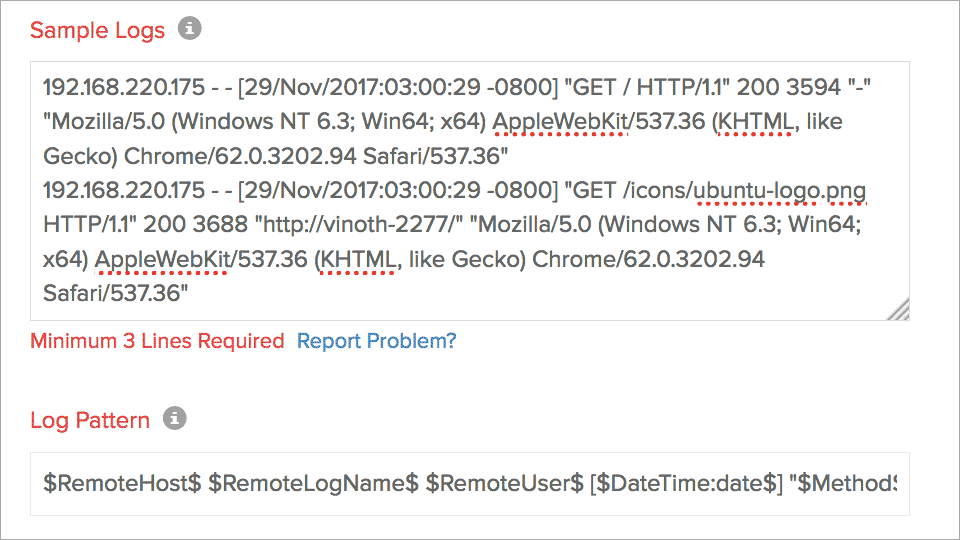Click the second underlined KHTML word
The height and width of the screenshot is (540, 960).
pos(357,260)
